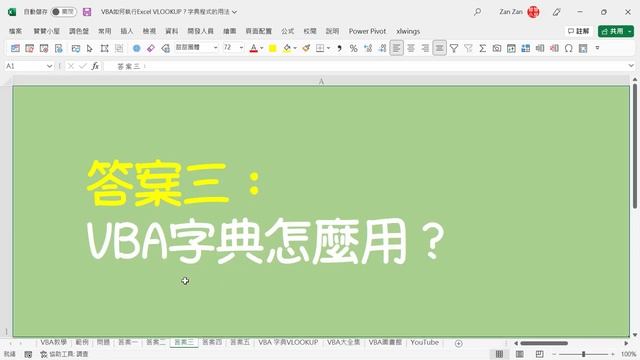Switch to the VBA 字典VLOOKUP sheet tab

[x=288, y=342]
